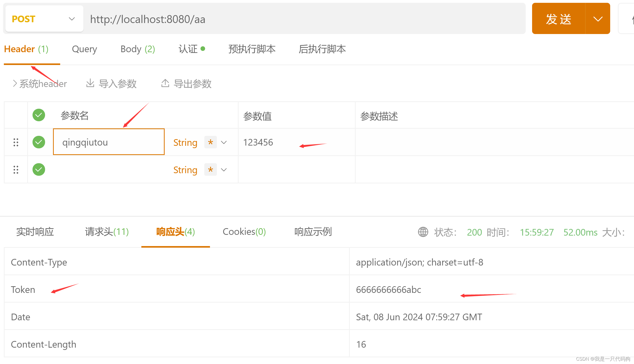Toggle the header row select-all checkbox
The height and width of the screenshot is (364, 634).
pyautogui.click(x=39, y=115)
